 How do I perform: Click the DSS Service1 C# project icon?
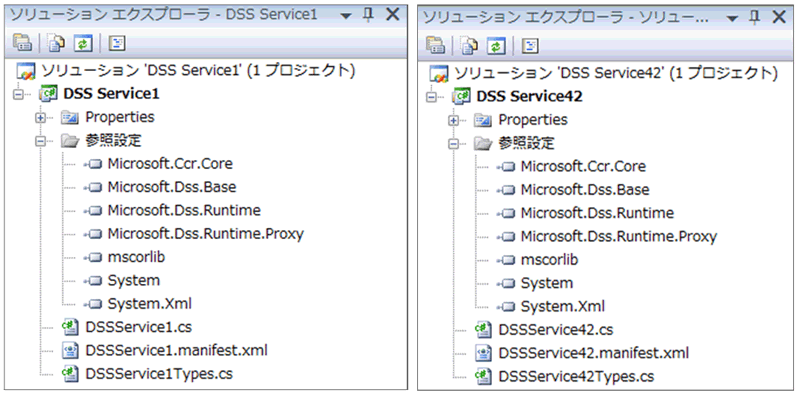pos(48,94)
